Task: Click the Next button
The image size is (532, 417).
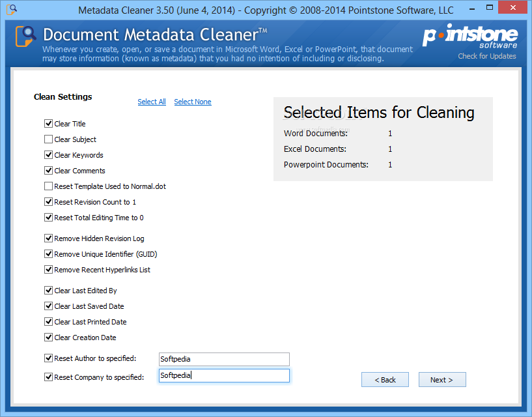Action: click(442, 380)
